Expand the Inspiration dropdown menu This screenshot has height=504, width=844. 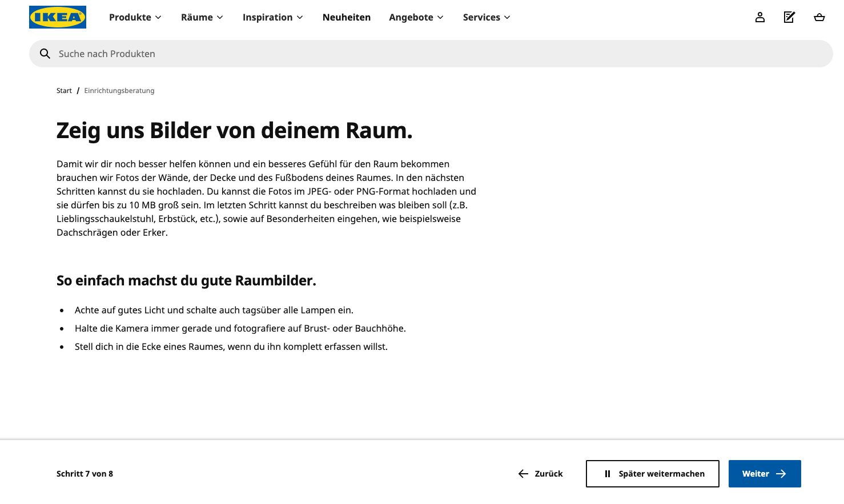point(272,17)
